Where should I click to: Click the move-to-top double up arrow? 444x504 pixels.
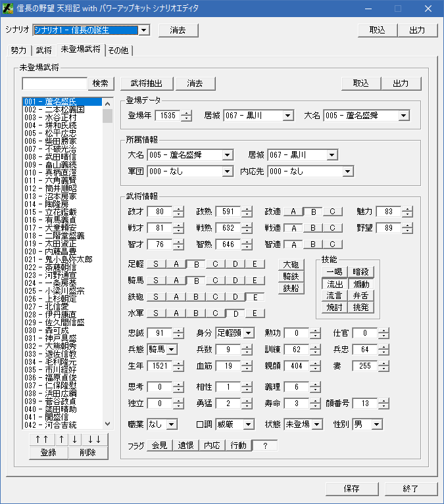point(41,440)
